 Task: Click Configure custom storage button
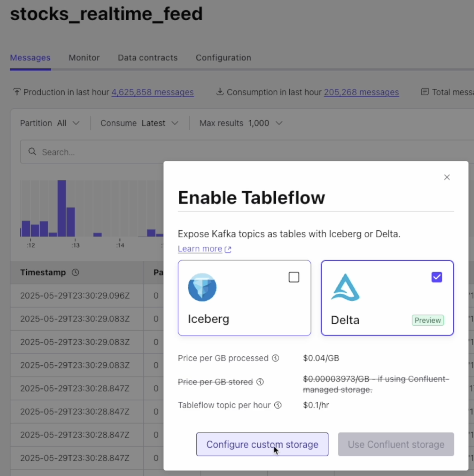tap(262, 444)
